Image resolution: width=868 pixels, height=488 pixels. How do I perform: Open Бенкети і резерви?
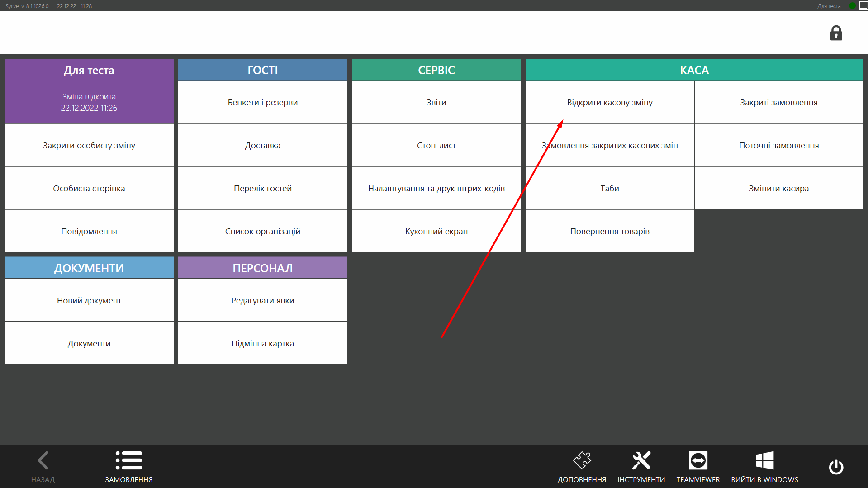click(x=262, y=102)
